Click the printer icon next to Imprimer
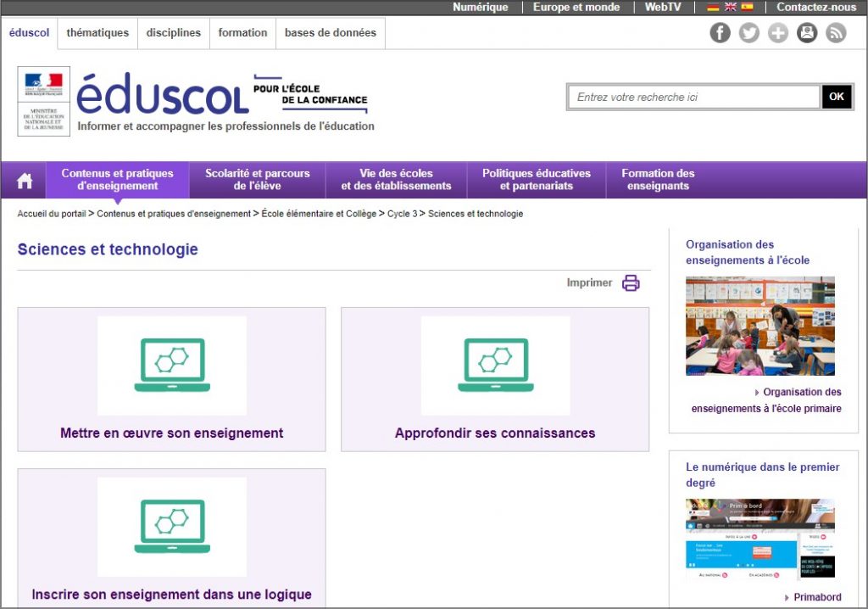 pyautogui.click(x=630, y=282)
